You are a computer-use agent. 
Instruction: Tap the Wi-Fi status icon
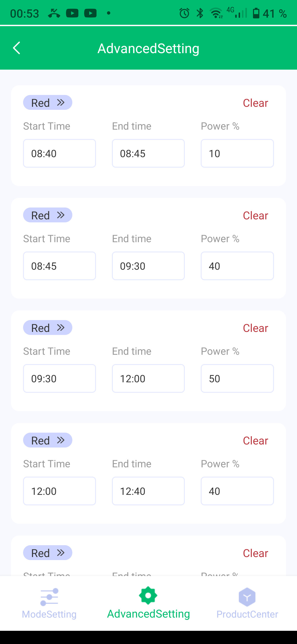[216, 13]
